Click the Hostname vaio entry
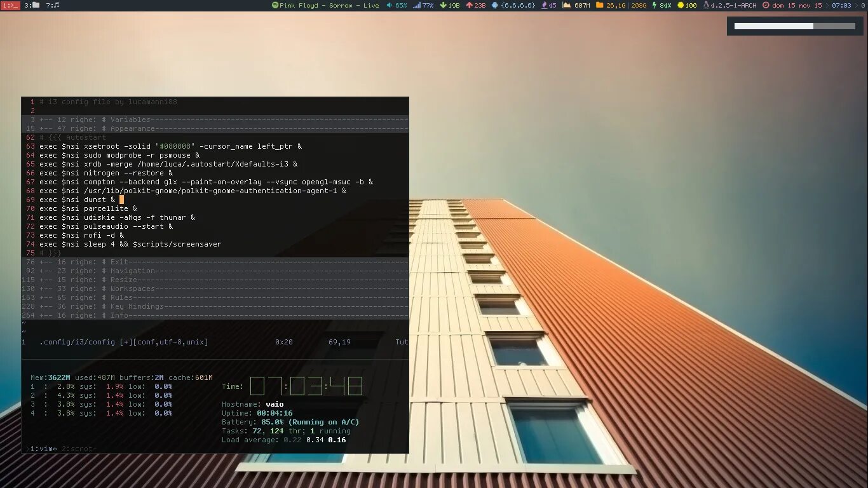 coord(253,404)
